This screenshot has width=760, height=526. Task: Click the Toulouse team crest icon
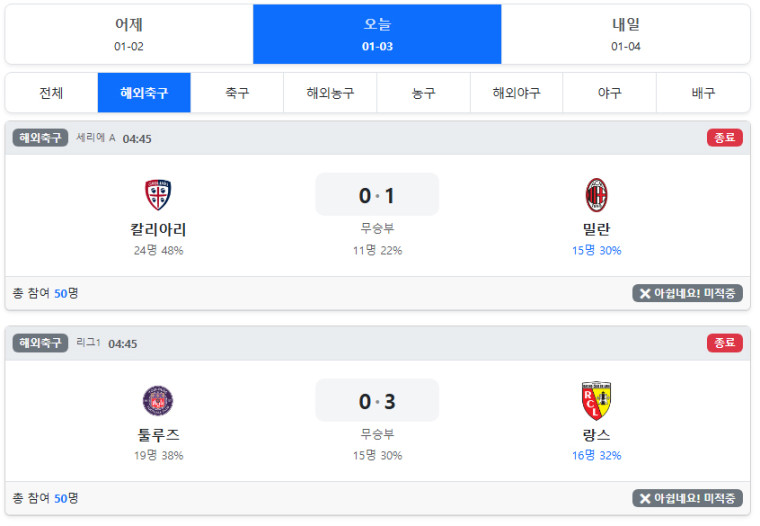pyautogui.click(x=158, y=400)
